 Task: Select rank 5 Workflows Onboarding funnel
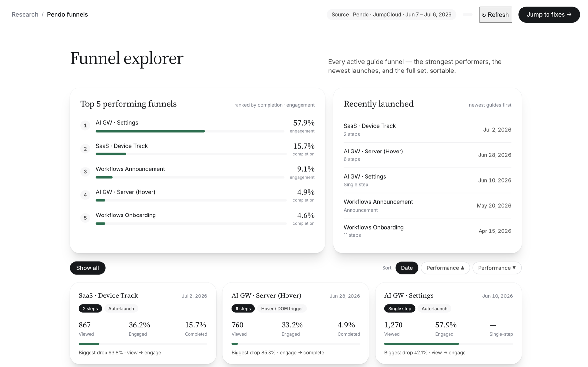coord(197,218)
